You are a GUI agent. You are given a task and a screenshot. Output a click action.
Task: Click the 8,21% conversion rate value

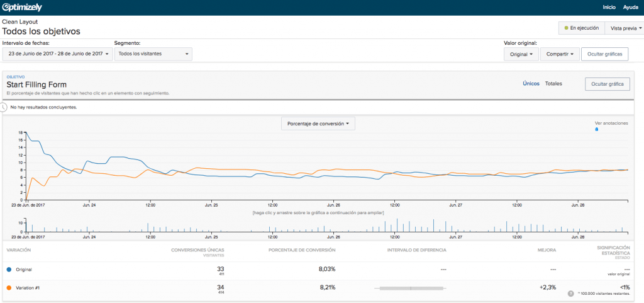pyautogui.click(x=327, y=287)
